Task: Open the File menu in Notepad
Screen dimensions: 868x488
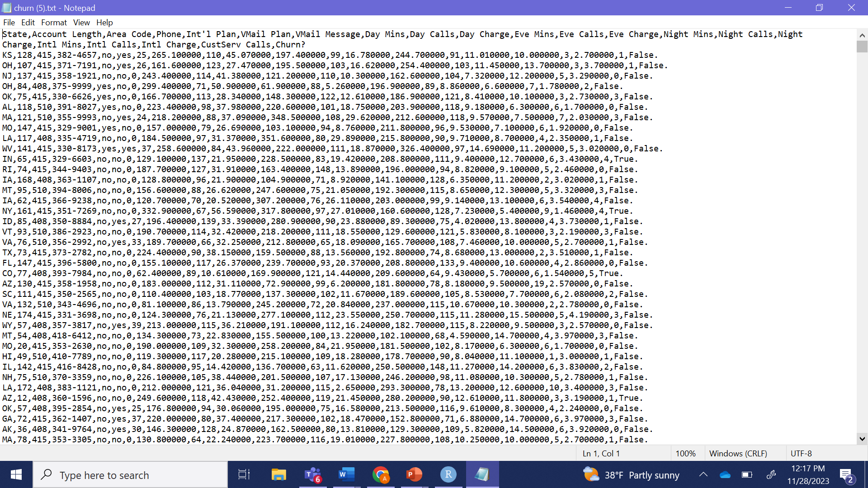Action: 9,22
